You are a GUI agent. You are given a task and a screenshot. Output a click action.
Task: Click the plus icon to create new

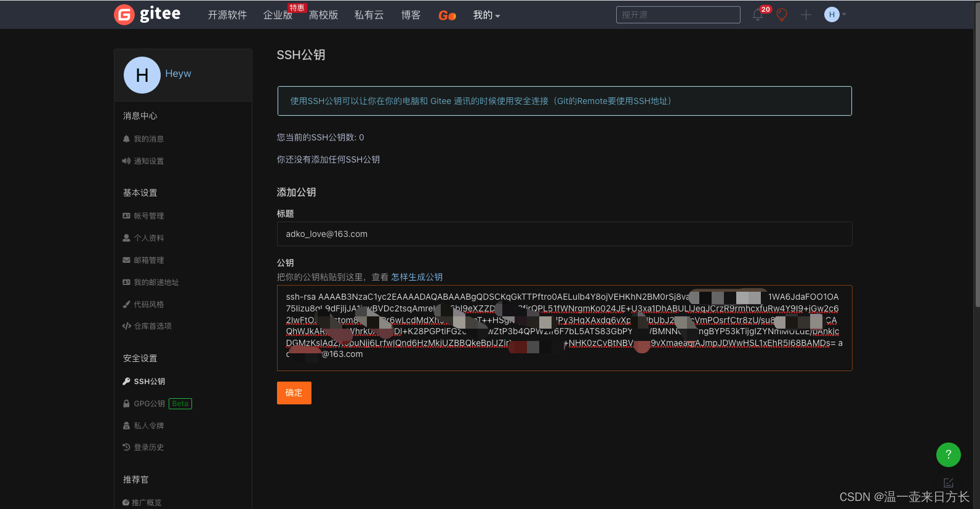tap(806, 15)
